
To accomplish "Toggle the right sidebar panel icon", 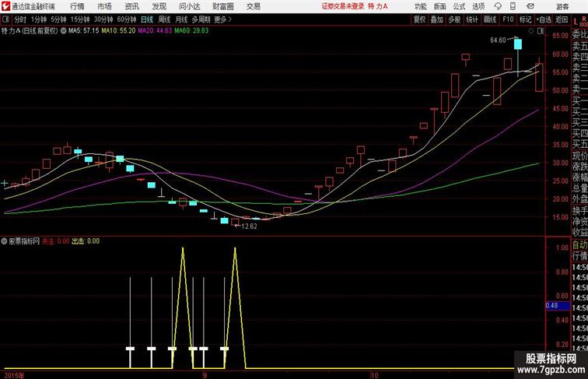I will click(541, 31).
